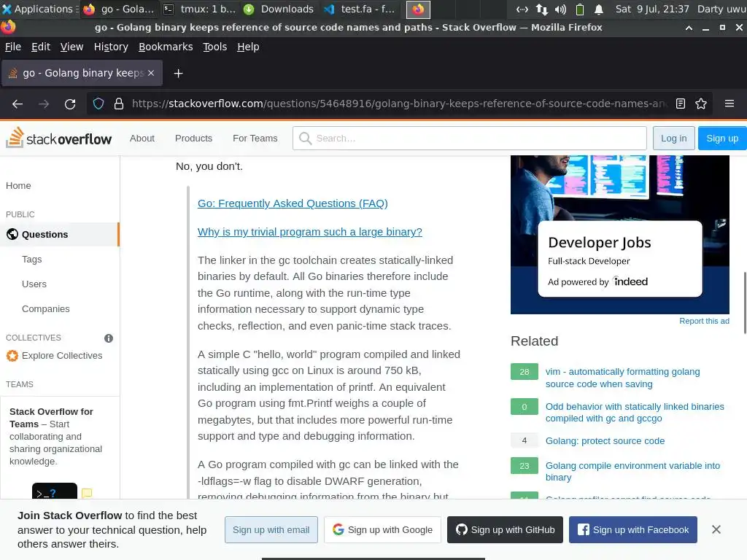Click the Stack Overflow for Teams promo text
Image resolution: width=747 pixels, height=560 pixels.
pyautogui.click(x=55, y=436)
